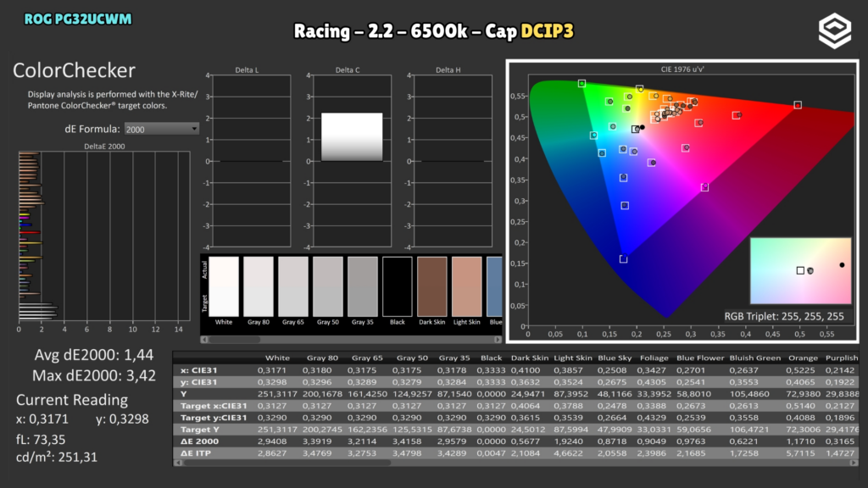This screenshot has height=488, width=868.
Task: Click the red primary target square on CIE diagram
Action: click(798, 104)
